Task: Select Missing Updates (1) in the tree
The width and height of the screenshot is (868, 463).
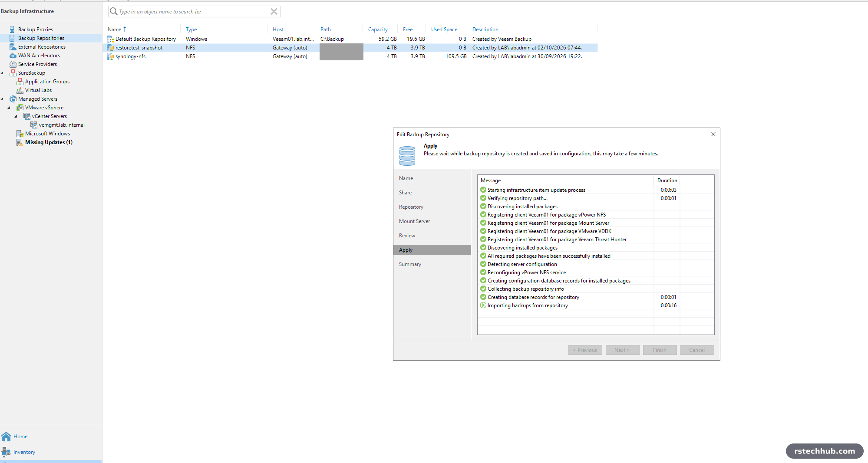Action: [x=49, y=142]
